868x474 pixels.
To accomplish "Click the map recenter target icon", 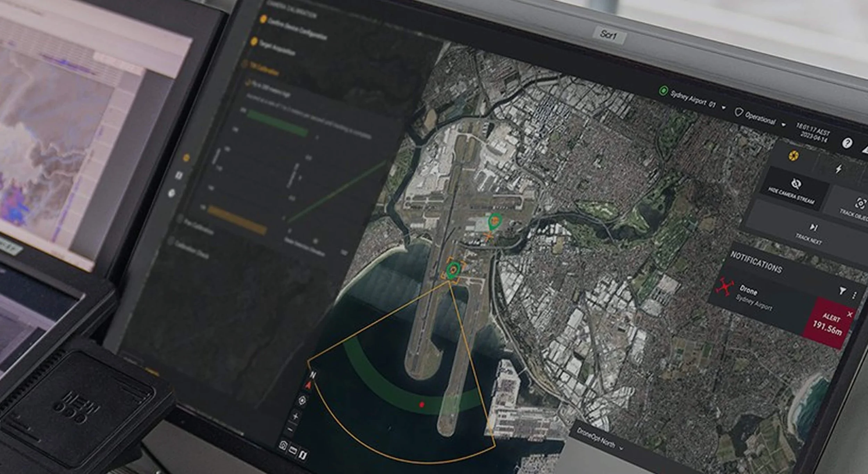I will point(302,400).
